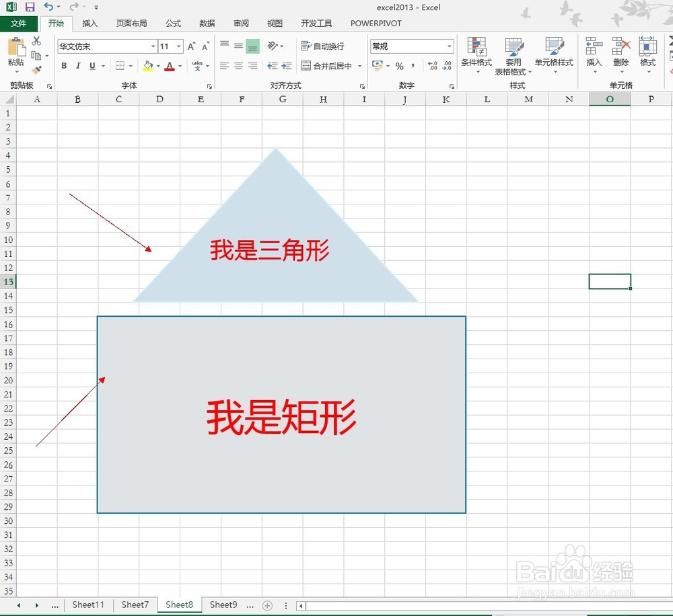Open Cell Styles gallery
Viewport: 673px width, 616px height.
[554, 54]
